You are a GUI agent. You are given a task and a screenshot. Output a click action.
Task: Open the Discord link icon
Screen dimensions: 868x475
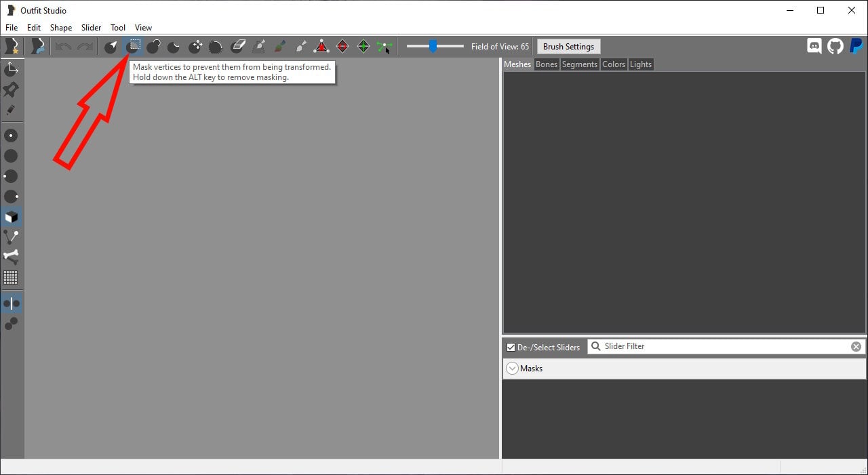click(814, 46)
